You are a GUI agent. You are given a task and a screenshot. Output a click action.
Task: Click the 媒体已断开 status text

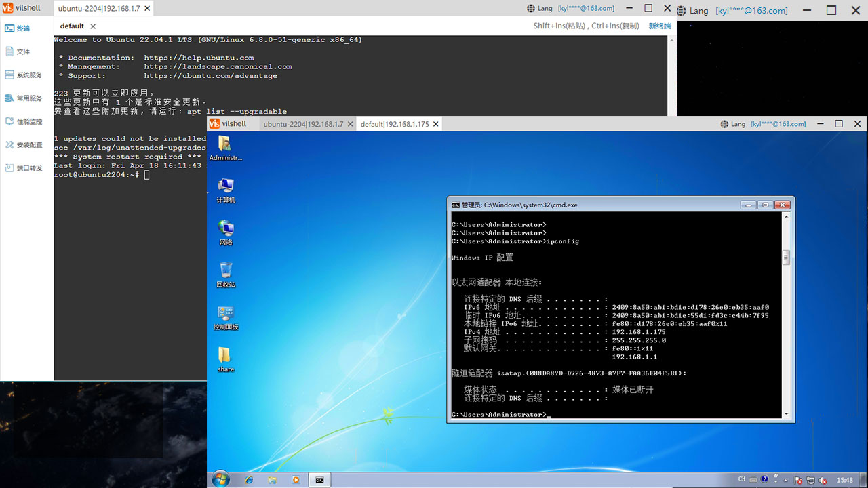pos(633,390)
